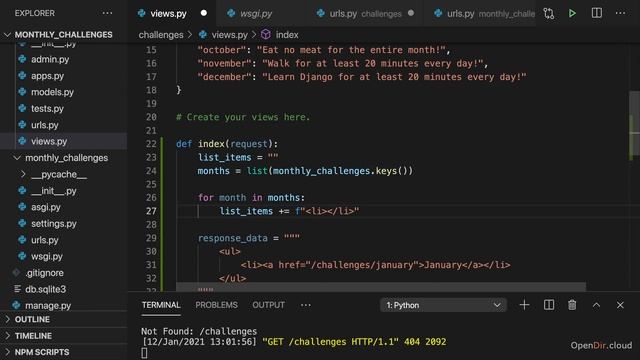
Task: Split the editor with the layout icon
Action: point(597,13)
